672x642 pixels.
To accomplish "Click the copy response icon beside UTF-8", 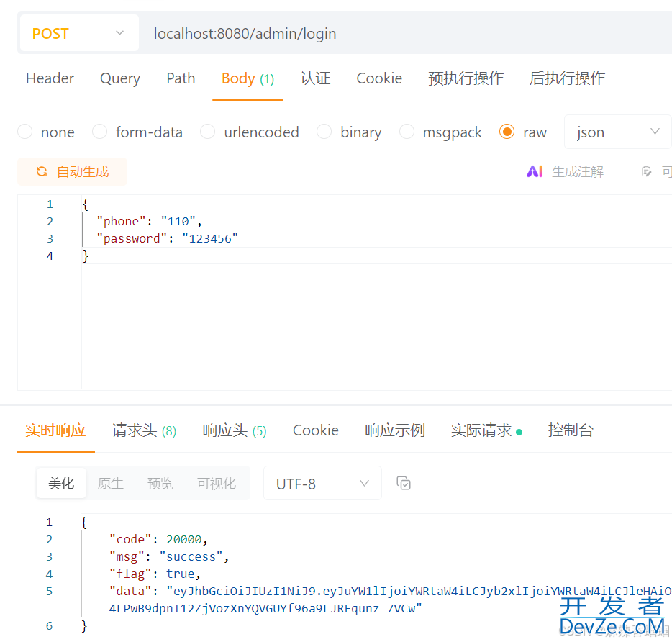I will coord(404,484).
